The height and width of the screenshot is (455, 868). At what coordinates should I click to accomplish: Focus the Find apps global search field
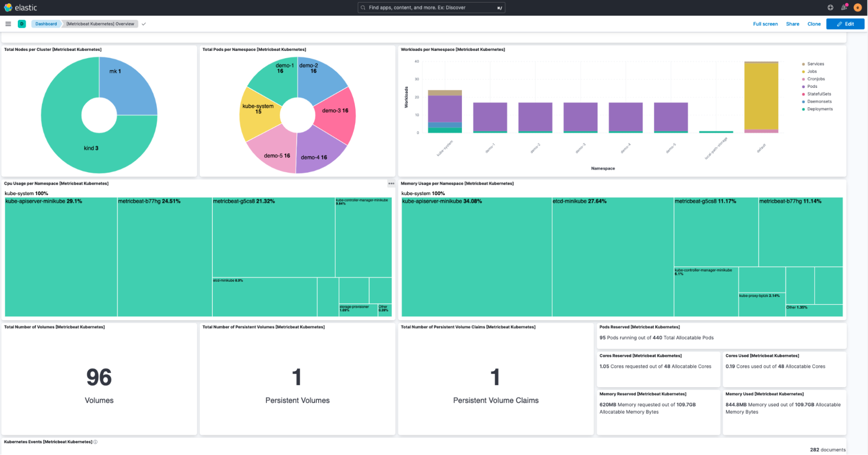pos(431,7)
